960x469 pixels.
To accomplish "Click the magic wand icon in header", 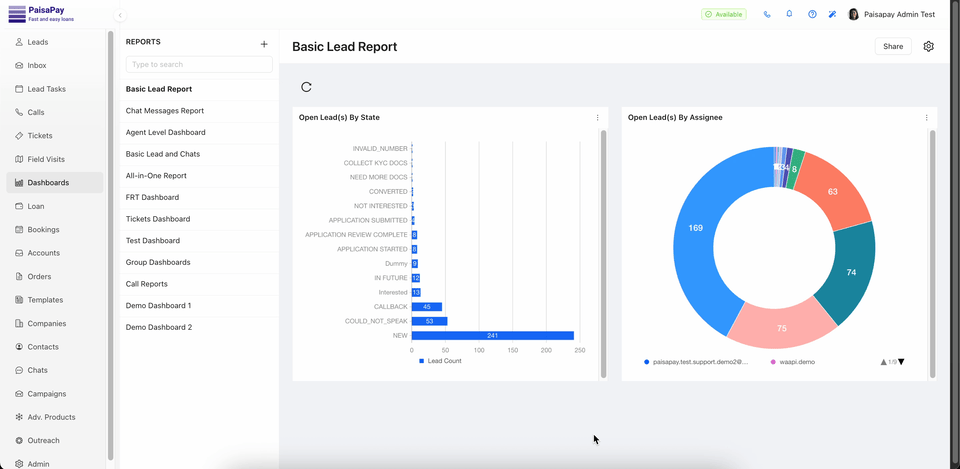I will pyautogui.click(x=832, y=15).
